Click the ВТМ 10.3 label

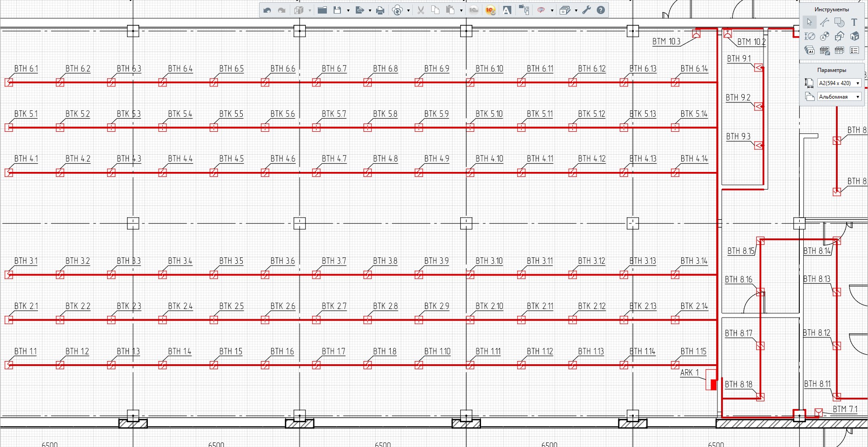(x=666, y=42)
